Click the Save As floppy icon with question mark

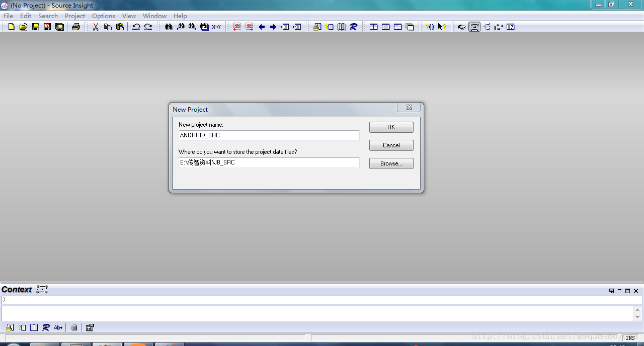pyautogui.click(x=47, y=27)
